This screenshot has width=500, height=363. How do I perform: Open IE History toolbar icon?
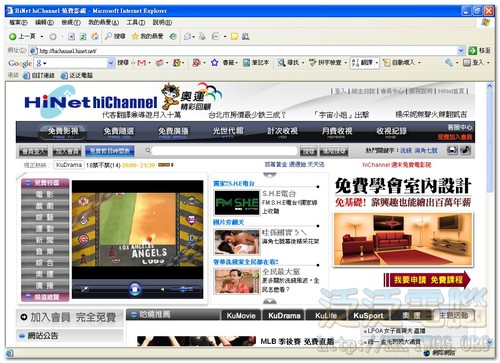tap(173, 36)
